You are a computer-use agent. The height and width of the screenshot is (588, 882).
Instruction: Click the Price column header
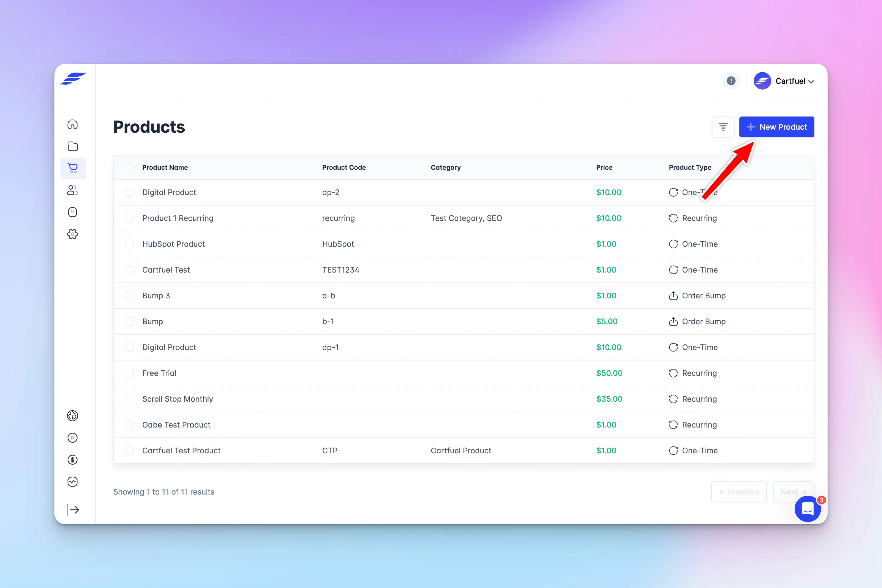point(604,168)
